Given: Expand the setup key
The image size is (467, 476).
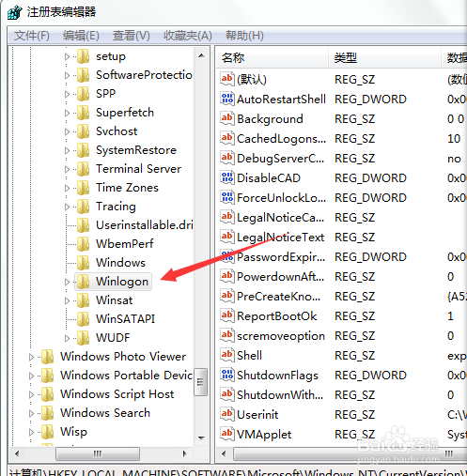Looking at the screenshot, I should pos(67,56).
